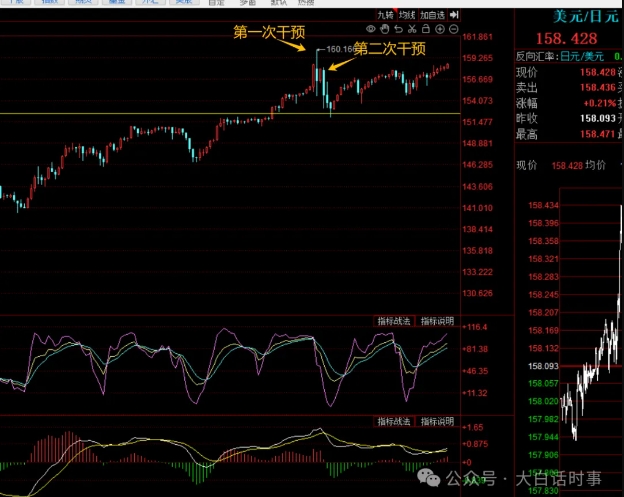The image size is (624, 497).
Task: Click the +0.875 MACD scale value
Action: [x=475, y=444]
